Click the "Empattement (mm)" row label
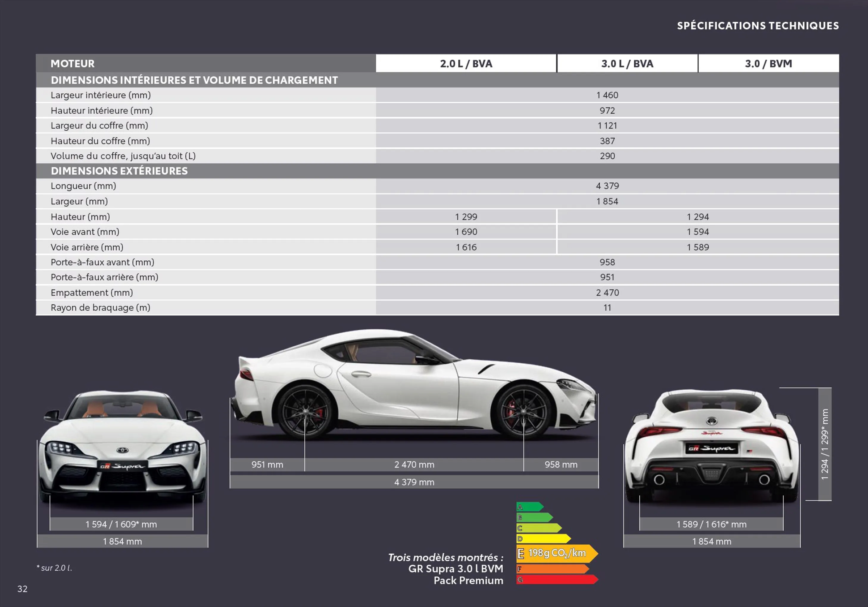 click(x=92, y=292)
